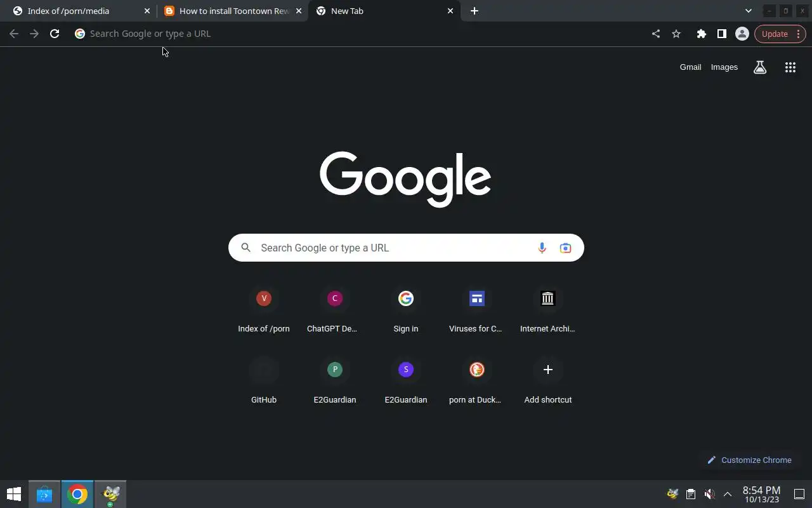Screen dimensions: 812x508
Task: Open the notification center icon
Action: [799, 494]
